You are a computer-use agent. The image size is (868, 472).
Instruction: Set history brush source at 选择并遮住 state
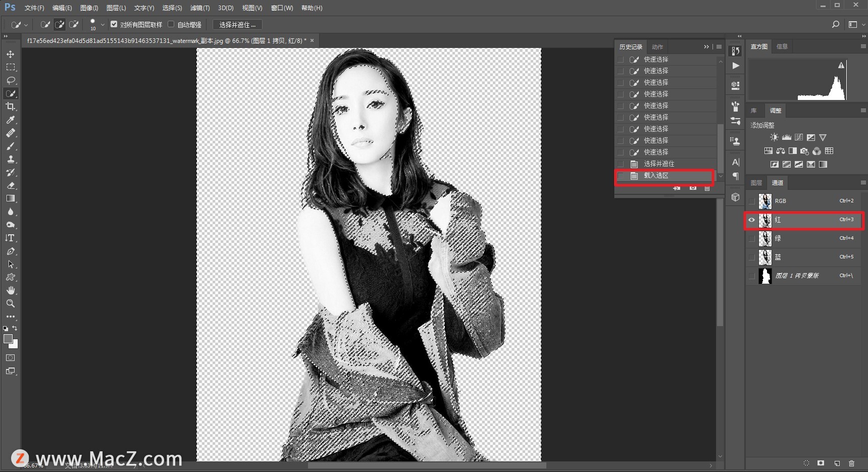click(621, 164)
